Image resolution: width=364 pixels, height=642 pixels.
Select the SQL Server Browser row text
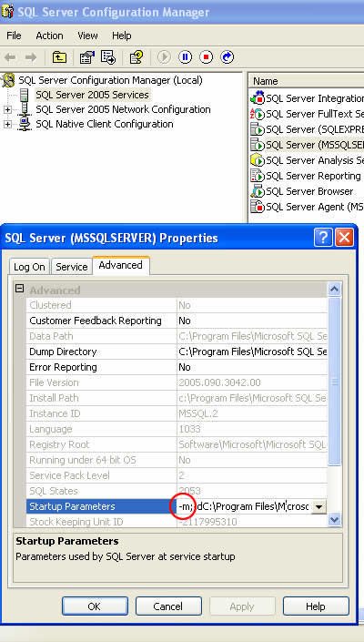[309, 191]
